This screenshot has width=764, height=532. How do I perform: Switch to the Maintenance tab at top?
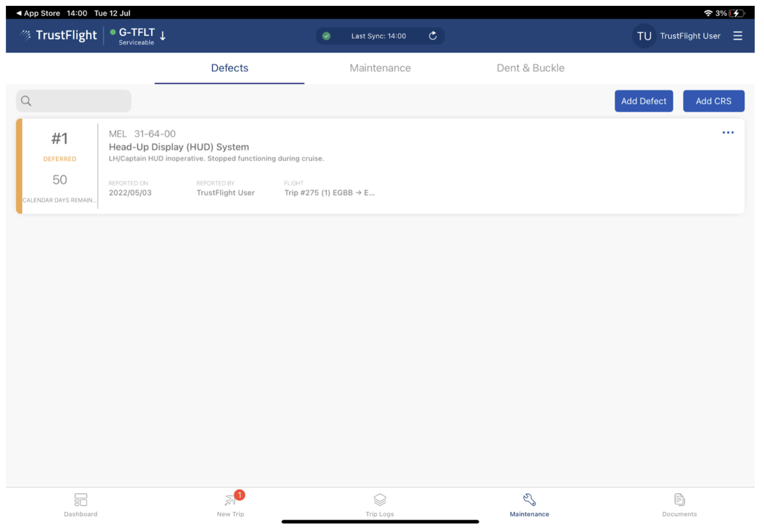tap(380, 68)
